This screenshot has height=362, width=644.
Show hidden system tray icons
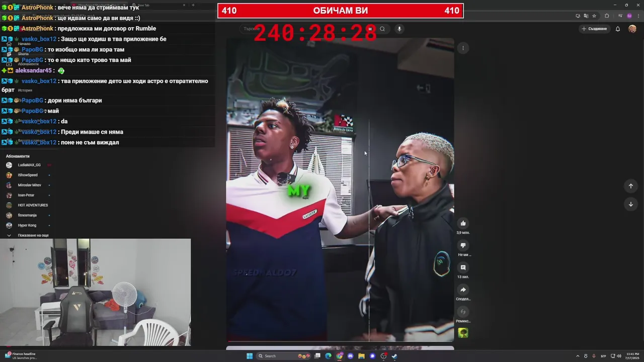coord(578,356)
